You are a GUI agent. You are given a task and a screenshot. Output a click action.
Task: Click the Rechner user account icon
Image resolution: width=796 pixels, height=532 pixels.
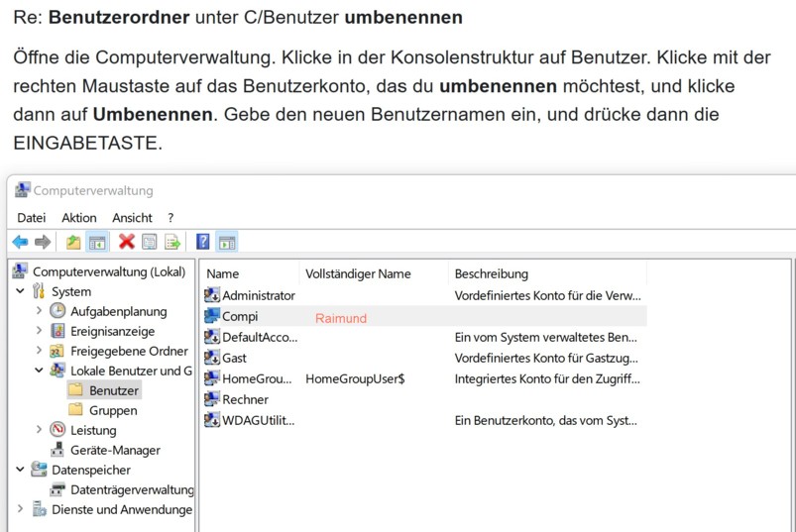(x=212, y=399)
